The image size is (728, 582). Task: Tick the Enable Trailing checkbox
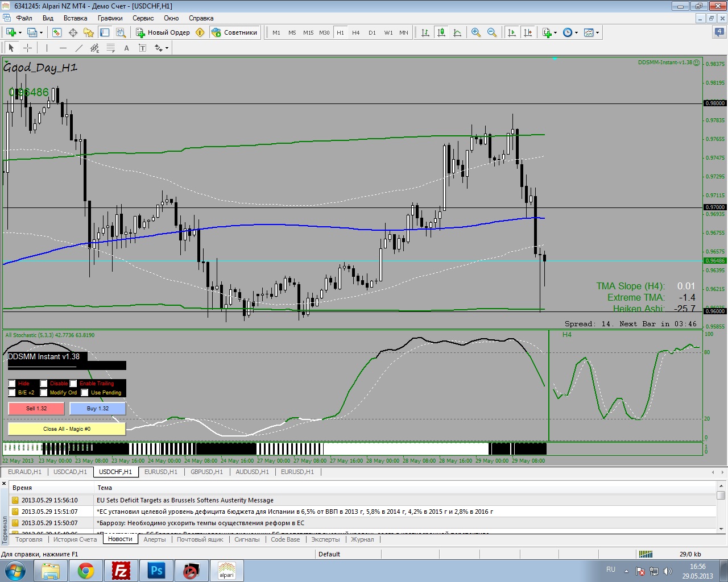coord(73,384)
